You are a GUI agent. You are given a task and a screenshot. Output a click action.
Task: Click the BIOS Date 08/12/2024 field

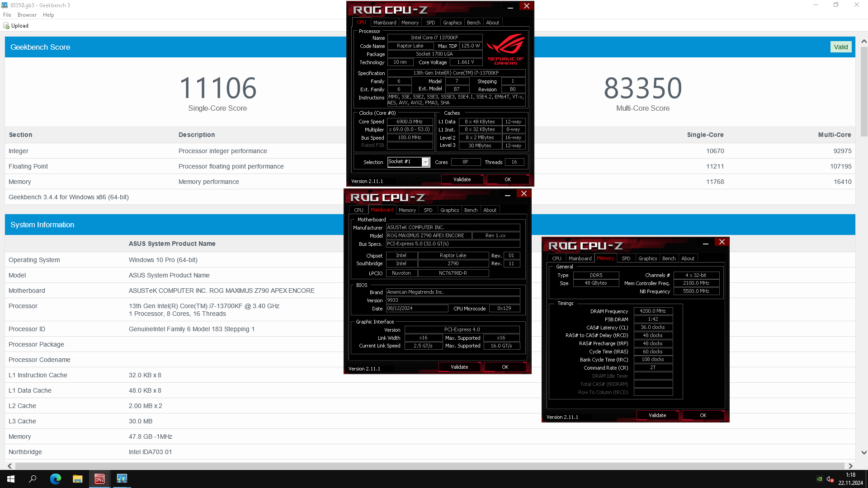click(417, 308)
